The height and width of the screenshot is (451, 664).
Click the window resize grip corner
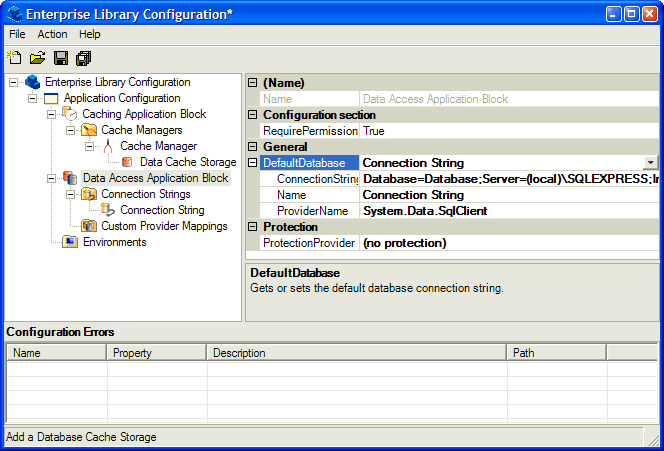point(654,440)
